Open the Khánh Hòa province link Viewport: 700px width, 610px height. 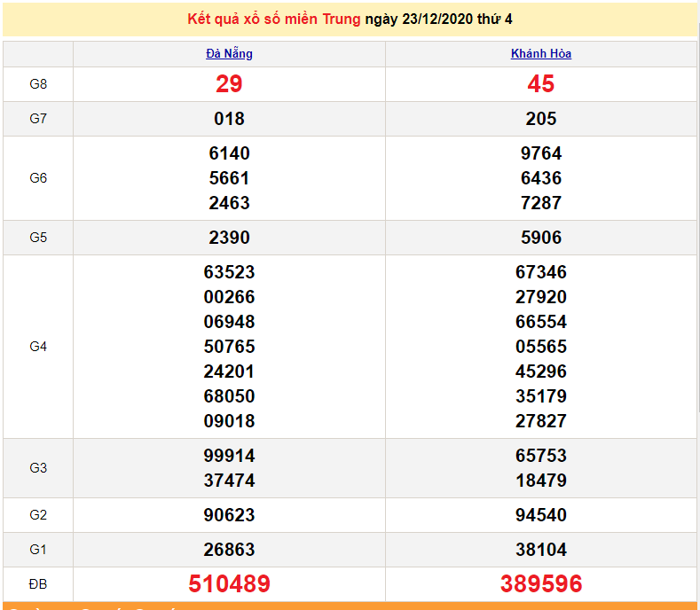click(x=540, y=54)
